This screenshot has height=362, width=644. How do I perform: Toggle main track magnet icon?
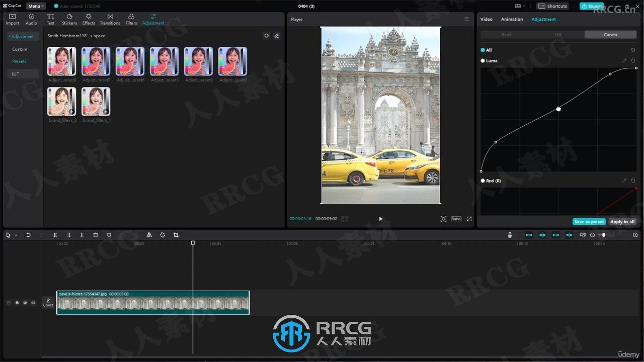pos(529,235)
